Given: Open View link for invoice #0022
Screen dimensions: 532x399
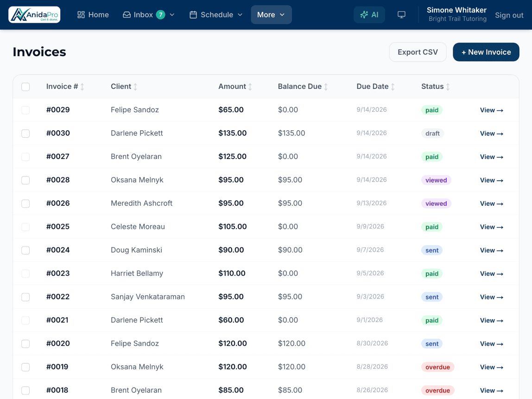Looking at the screenshot, I should point(491,297).
